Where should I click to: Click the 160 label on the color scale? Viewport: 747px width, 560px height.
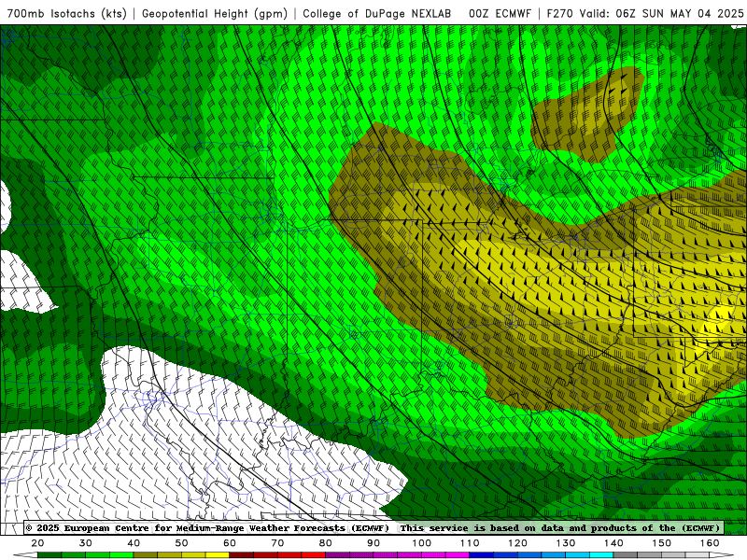[x=710, y=543]
